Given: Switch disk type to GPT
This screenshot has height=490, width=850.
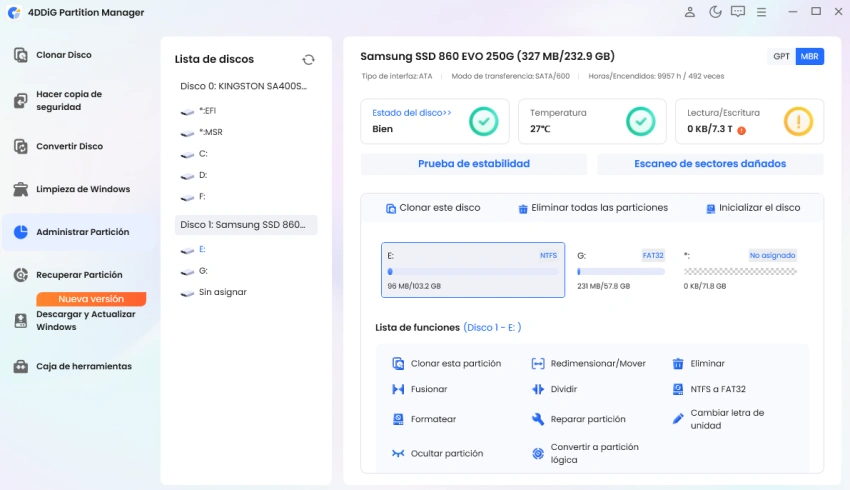Looking at the screenshot, I should (x=781, y=56).
